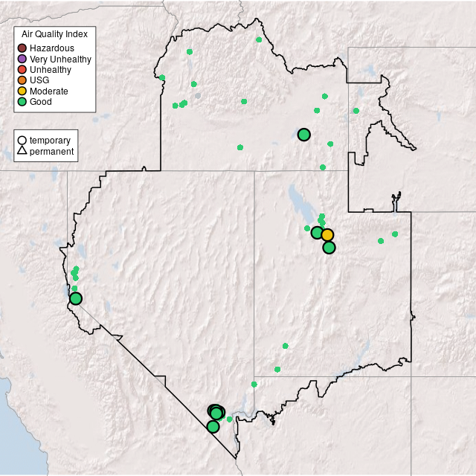
Task: Select the northernmost large green monitor marker
Action: pyautogui.click(x=303, y=135)
